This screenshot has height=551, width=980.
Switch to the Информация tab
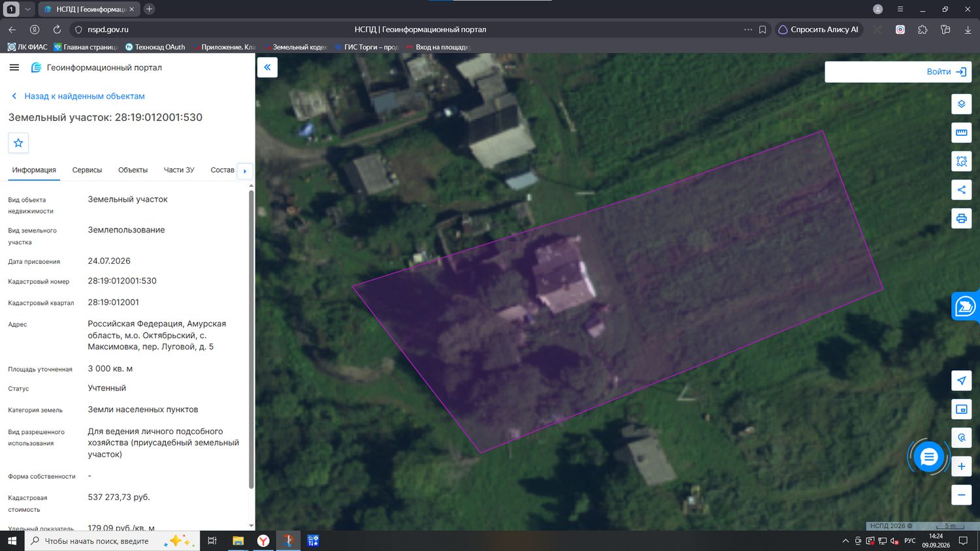pos(34,170)
